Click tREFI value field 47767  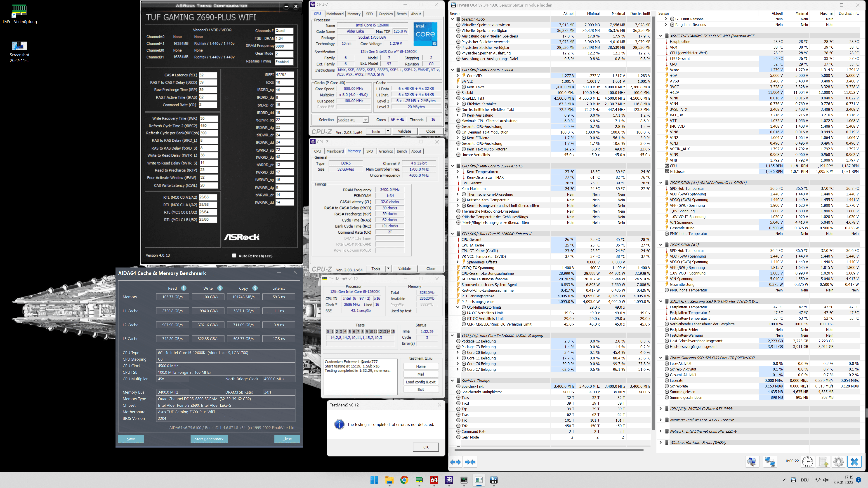[x=284, y=74]
